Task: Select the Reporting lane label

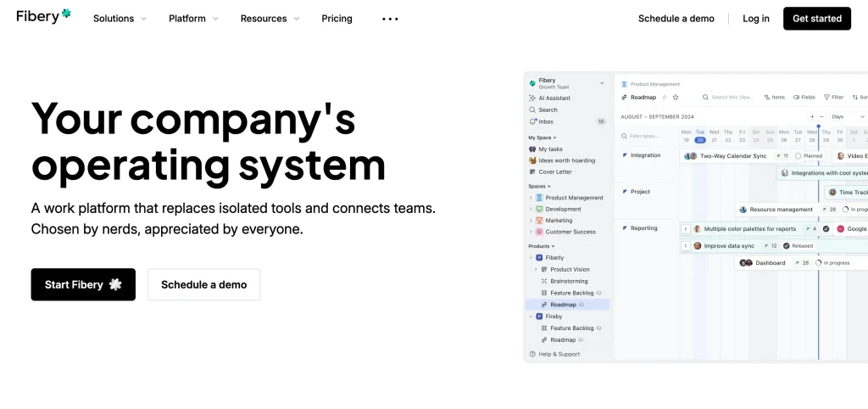Action: pos(643,227)
